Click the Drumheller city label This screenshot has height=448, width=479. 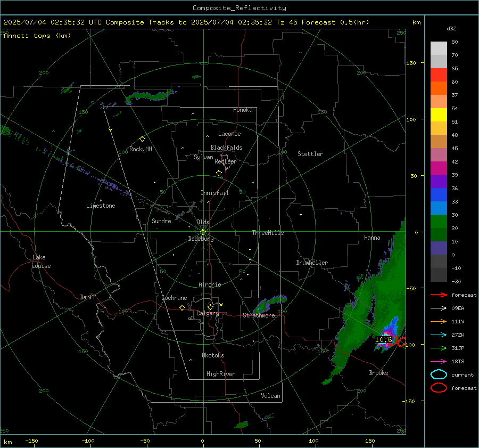click(x=312, y=263)
